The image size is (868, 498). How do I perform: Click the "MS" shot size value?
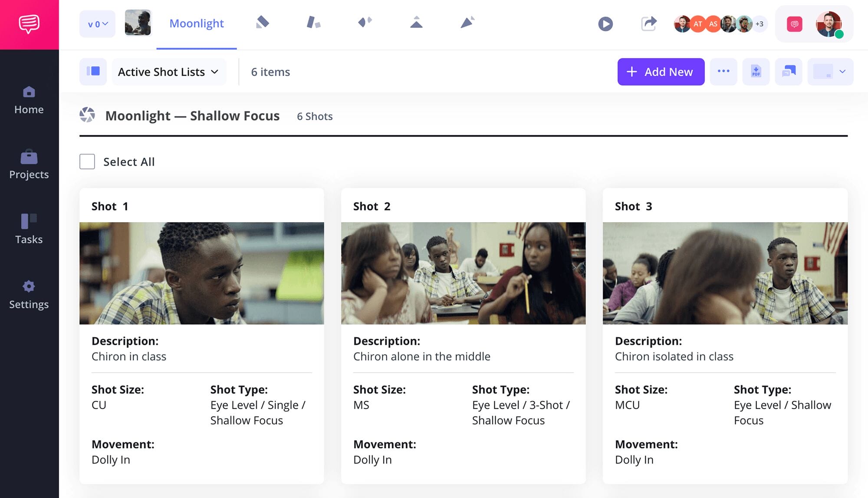[361, 405]
